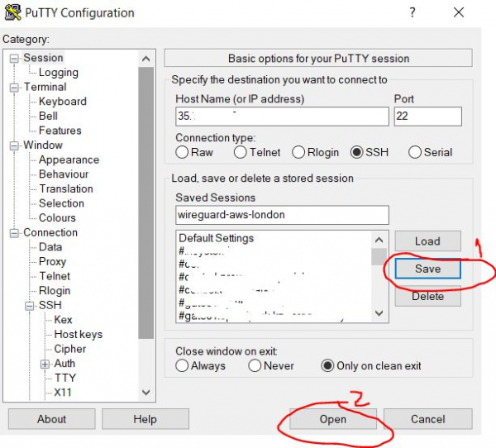Select the Raw connection type
The image size is (496, 448).
point(183,152)
